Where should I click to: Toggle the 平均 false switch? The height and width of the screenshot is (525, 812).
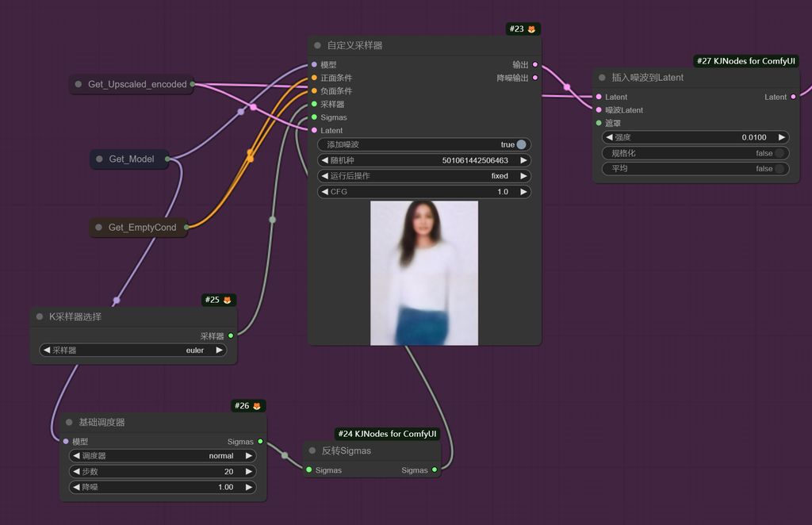tap(779, 168)
